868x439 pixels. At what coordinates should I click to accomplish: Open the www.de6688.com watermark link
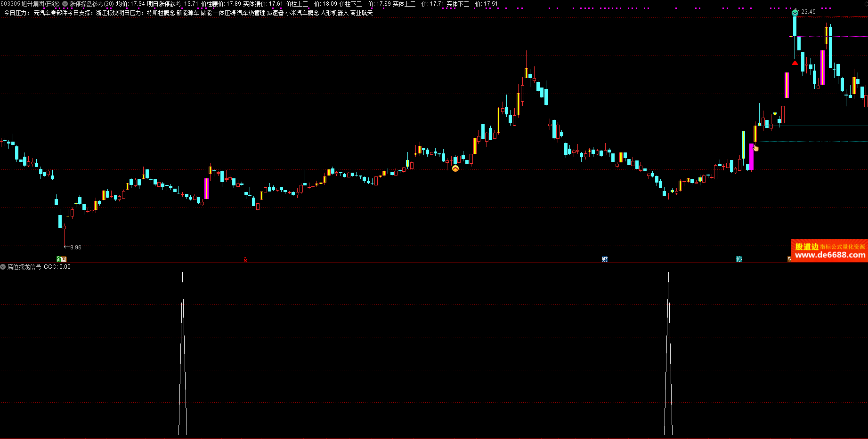click(830, 255)
